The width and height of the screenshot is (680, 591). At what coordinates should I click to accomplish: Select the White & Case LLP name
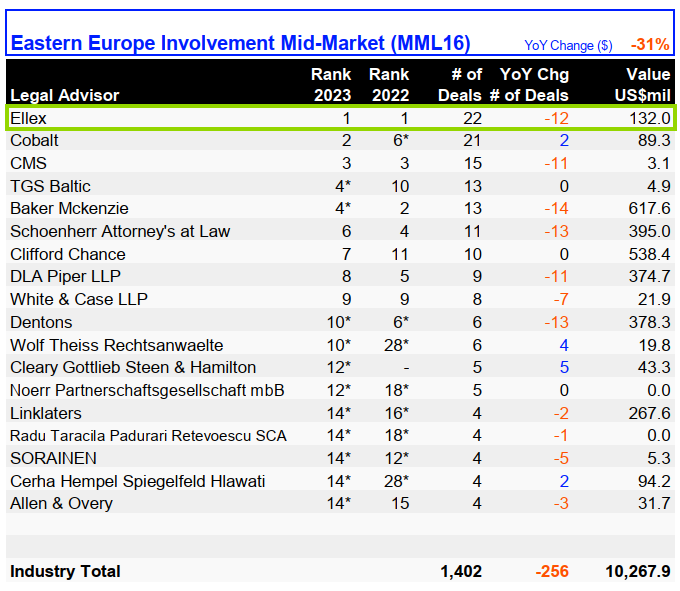[79, 300]
